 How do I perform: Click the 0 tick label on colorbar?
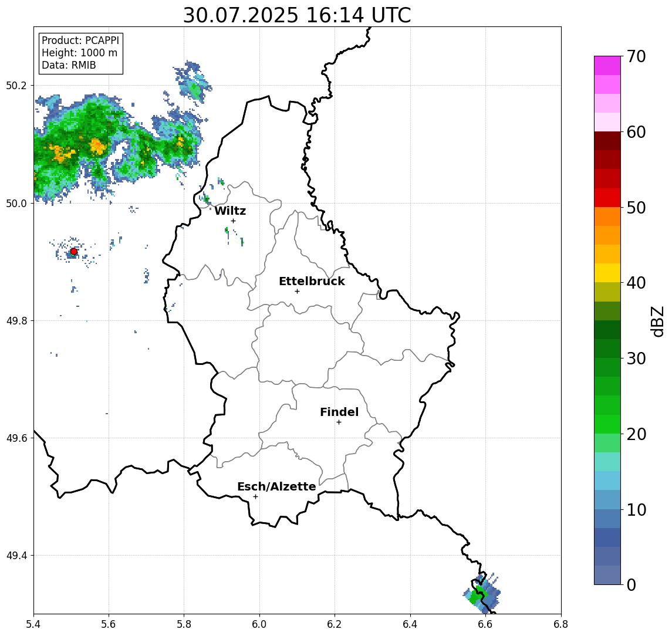632,584
